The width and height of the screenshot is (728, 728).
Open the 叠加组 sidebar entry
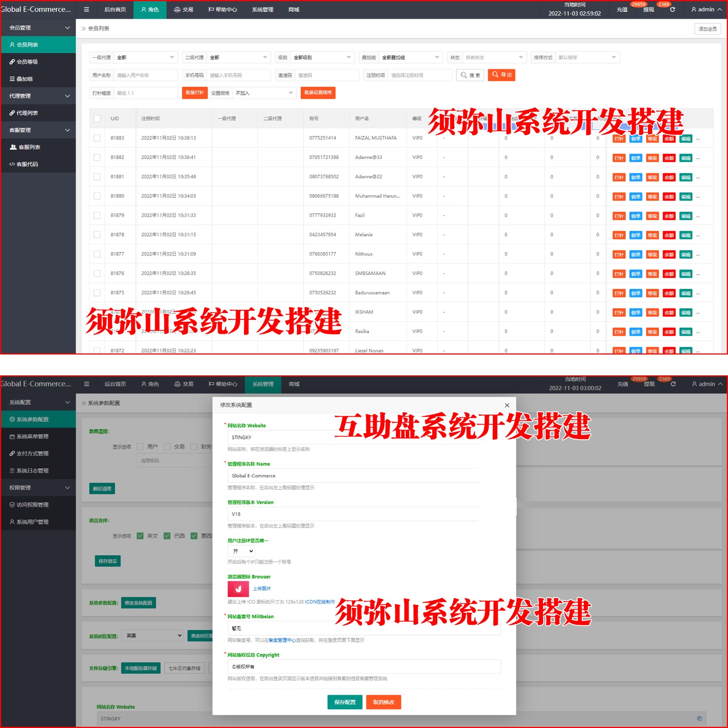pyautogui.click(x=24, y=79)
